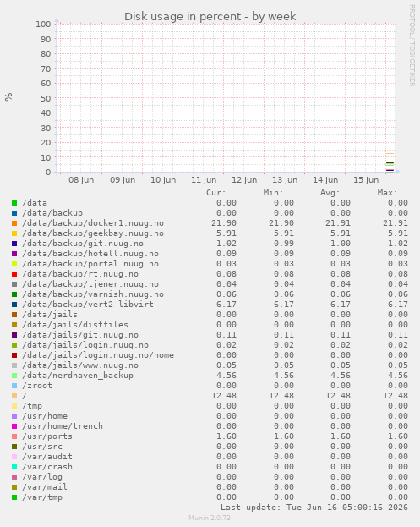This screenshot has width=420, height=527.
Task: Select the /zroot legend label
Action: click(37, 386)
